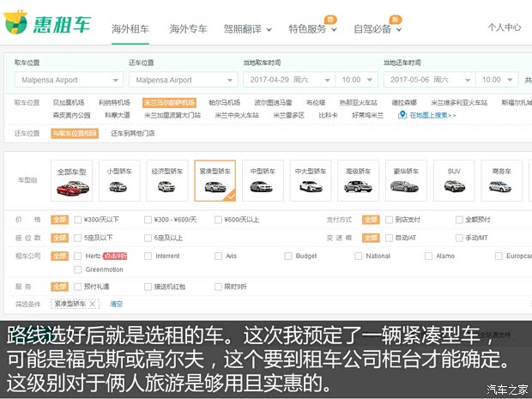The width and height of the screenshot is (532, 399).
Task: Check National rental company
Action: tap(359, 256)
